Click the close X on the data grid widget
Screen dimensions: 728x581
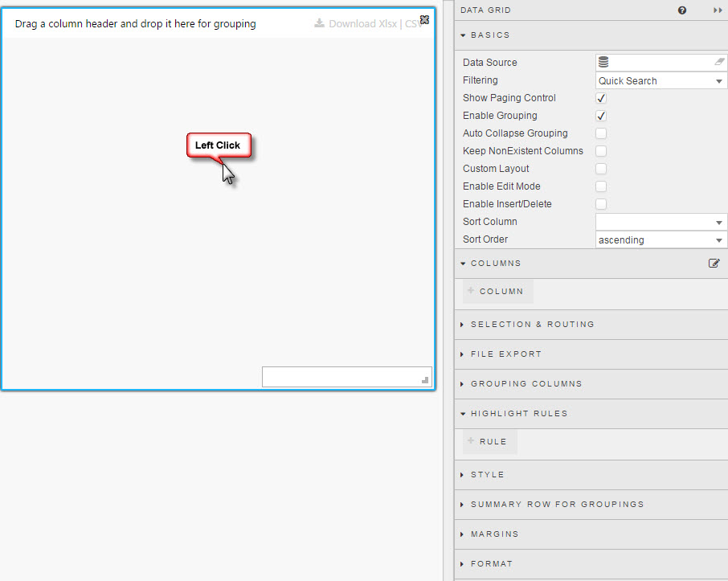[x=424, y=19]
